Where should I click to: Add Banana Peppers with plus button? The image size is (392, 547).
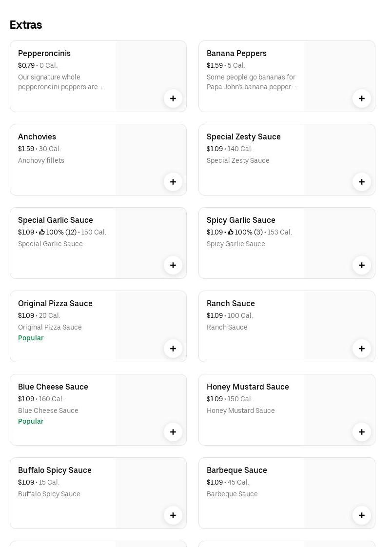pos(362,98)
